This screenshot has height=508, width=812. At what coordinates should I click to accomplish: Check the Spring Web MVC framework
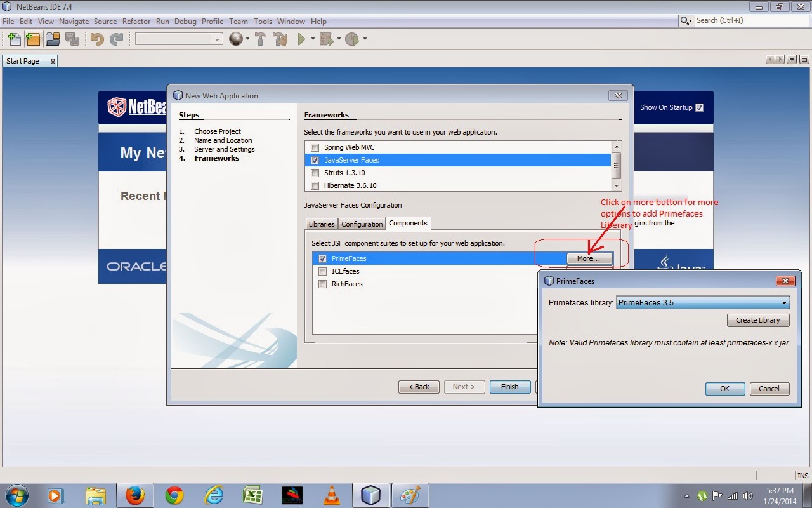point(315,147)
